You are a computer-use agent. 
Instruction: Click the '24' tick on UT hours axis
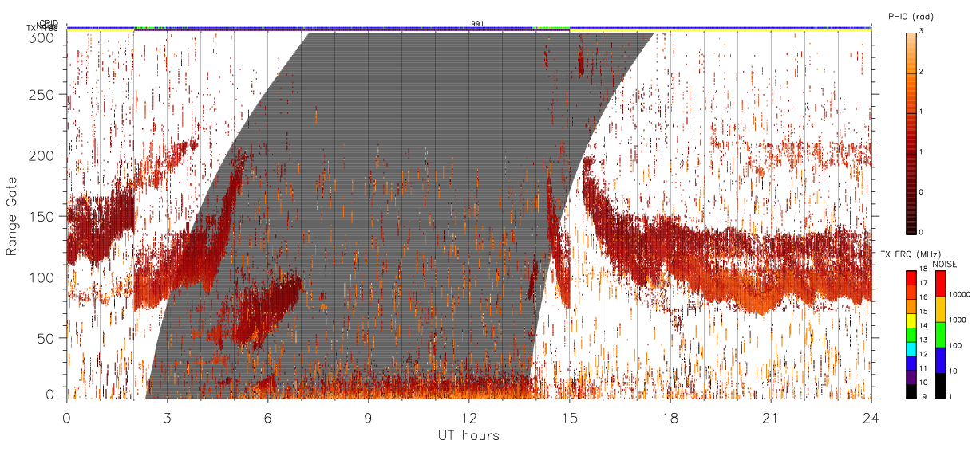tap(871, 418)
